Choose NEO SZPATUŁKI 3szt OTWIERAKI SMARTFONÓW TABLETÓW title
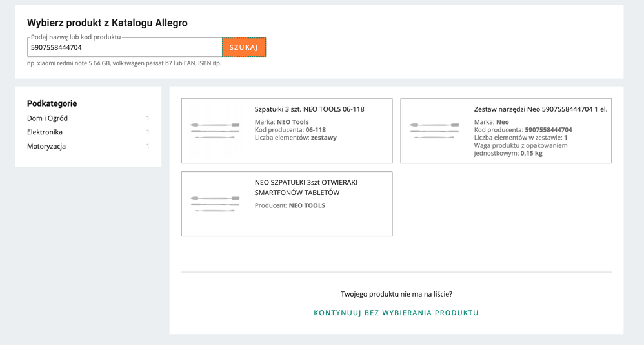Screen dimensions: 644x345 (x=306, y=187)
